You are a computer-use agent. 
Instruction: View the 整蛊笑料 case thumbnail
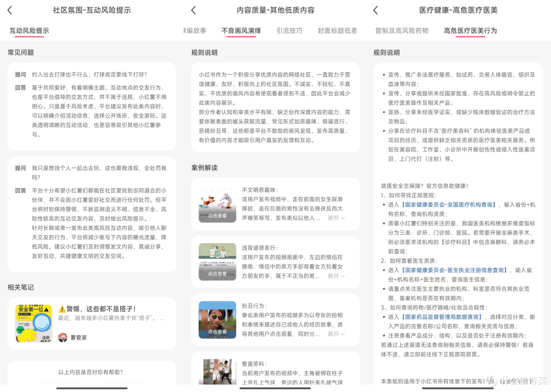pyautogui.click(x=217, y=372)
